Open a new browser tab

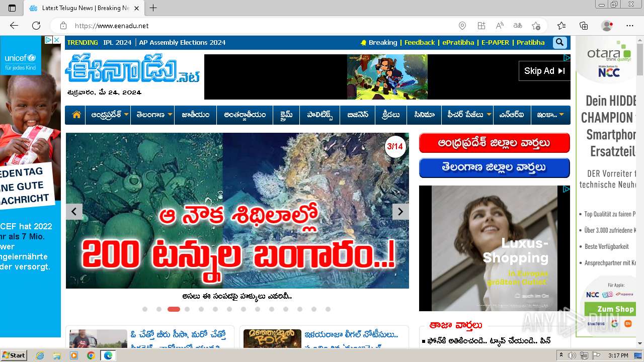pos(153,8)
